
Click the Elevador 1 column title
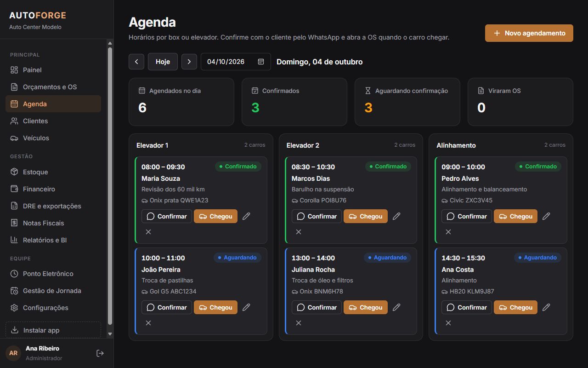(152, 145)
